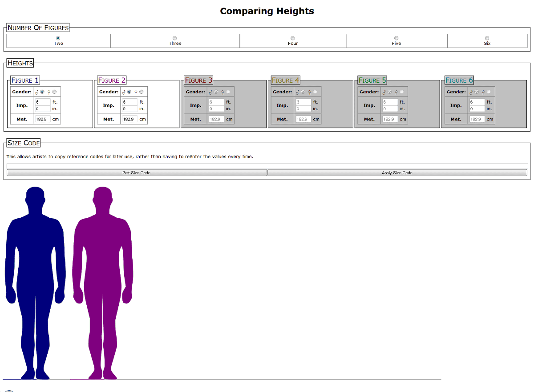Select the Three figures radio button
This screenshot has height=392, width=534.
pos(174,38)
